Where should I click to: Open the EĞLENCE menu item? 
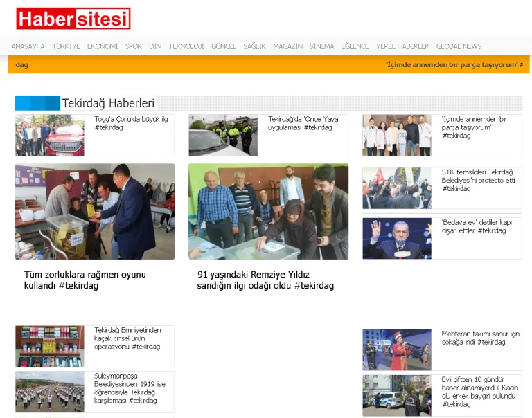(x=355, y=46)
